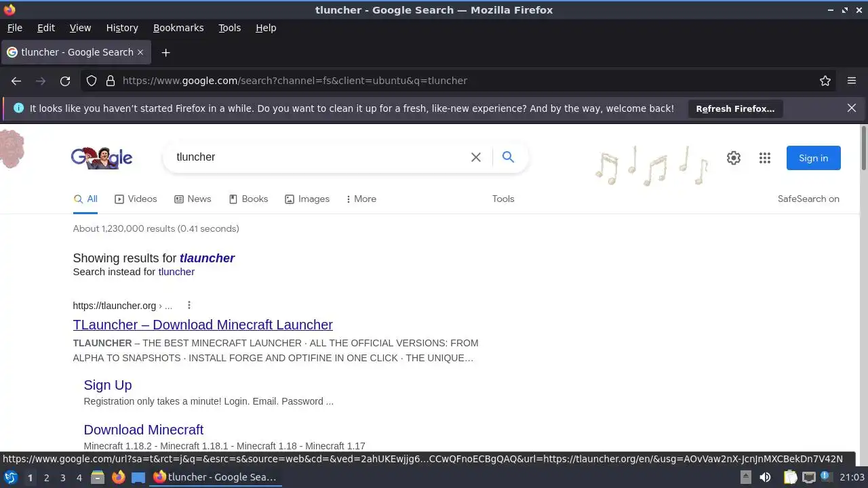Viewport: 868px width, 488px height.
Task: Open the Download Minecraft sitelink
Action: tap(144, 430)
